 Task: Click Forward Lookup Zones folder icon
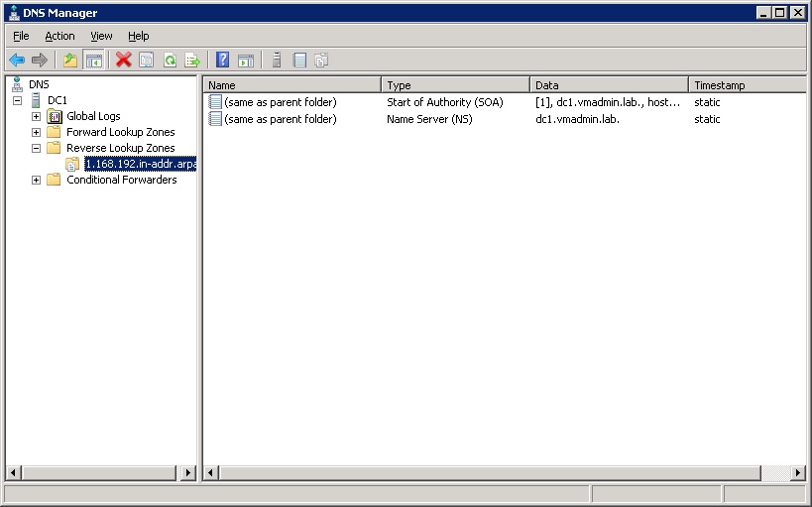click(x=54, y=132)
